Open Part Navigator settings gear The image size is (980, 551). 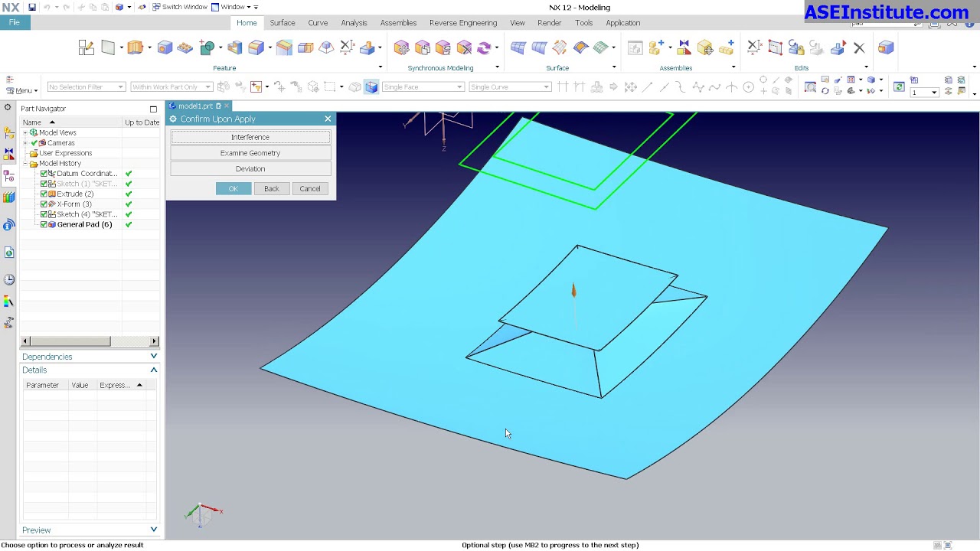[8, 108]
